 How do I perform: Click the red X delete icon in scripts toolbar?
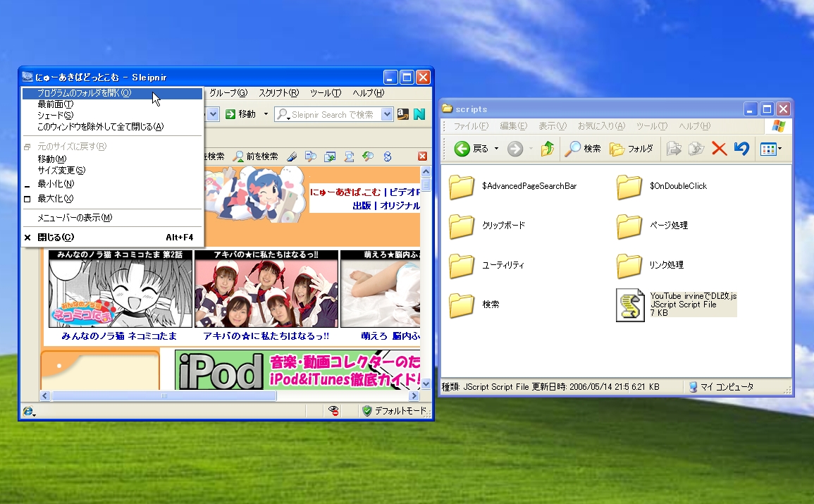point(719,149)
